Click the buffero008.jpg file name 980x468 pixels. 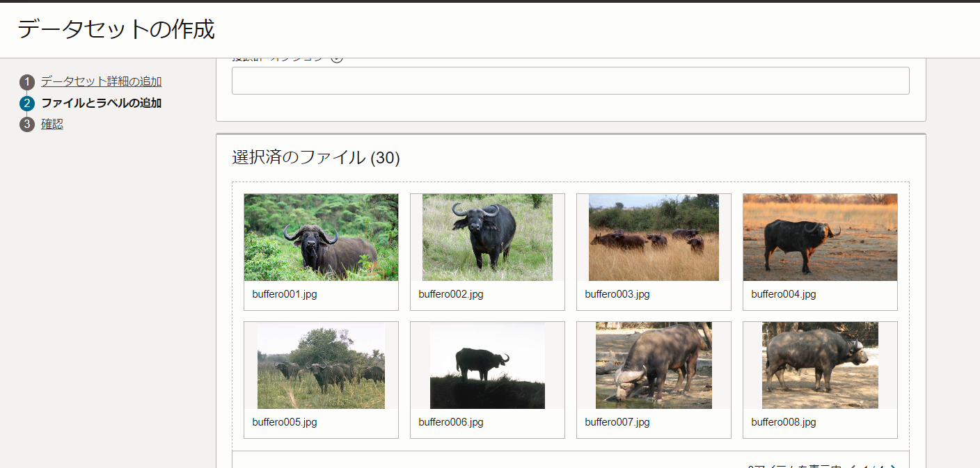pos(784,422)
